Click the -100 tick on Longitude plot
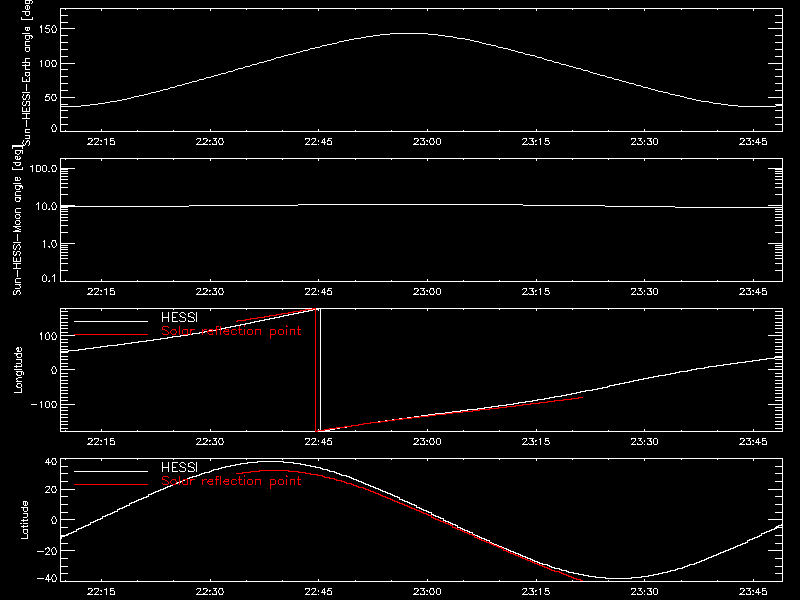The width and height of the screenshot is (800, 600). click(44, 404)
